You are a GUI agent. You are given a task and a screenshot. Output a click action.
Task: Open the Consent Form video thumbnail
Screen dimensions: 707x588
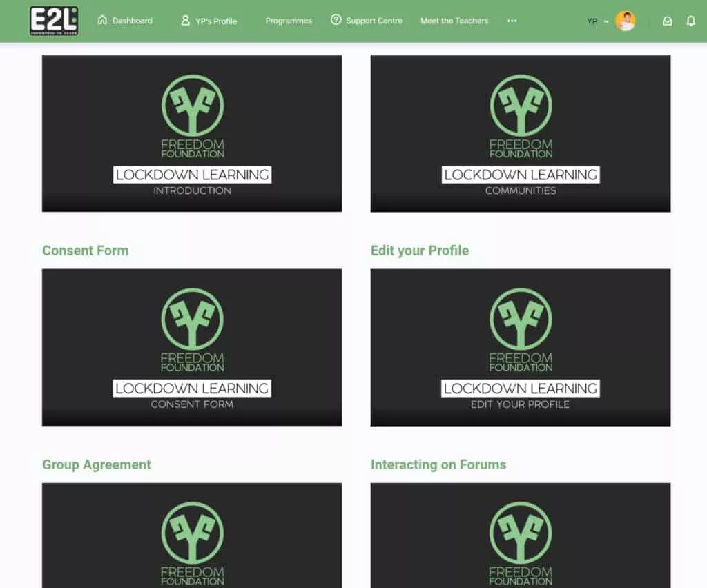click(192, 347)
